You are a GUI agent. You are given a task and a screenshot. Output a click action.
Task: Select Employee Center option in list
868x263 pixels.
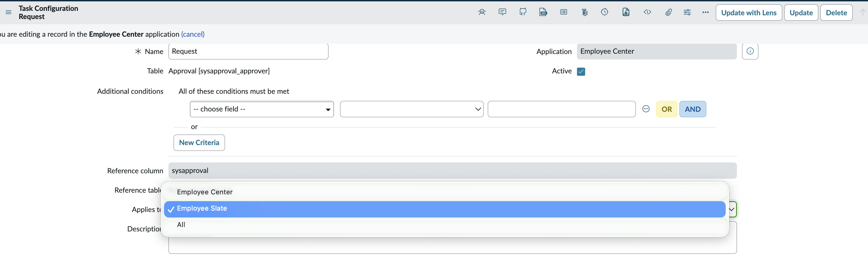(445, 192)
